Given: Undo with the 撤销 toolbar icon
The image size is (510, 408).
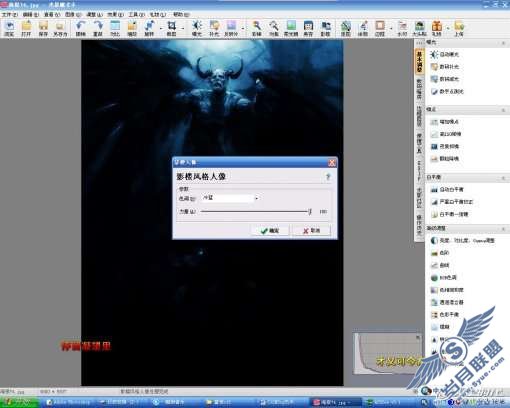Looking at the screenshot, I should pyautogui.click(x=80, y=28).
